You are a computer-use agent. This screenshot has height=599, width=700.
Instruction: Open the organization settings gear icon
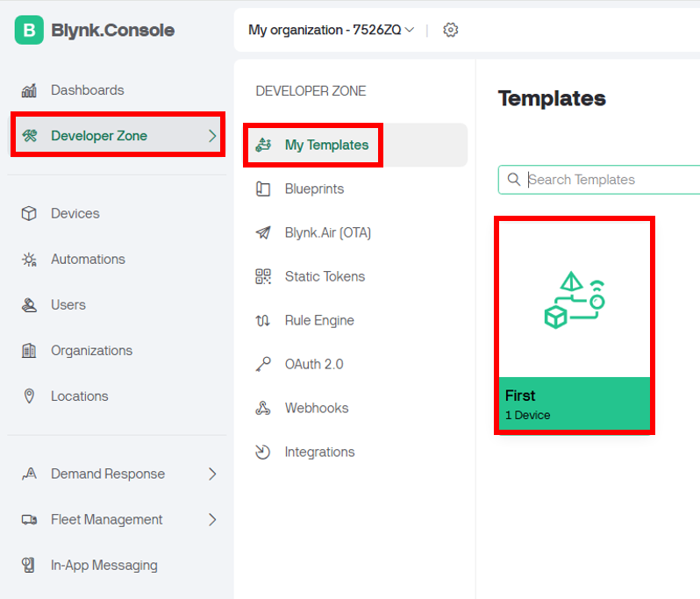451,30
